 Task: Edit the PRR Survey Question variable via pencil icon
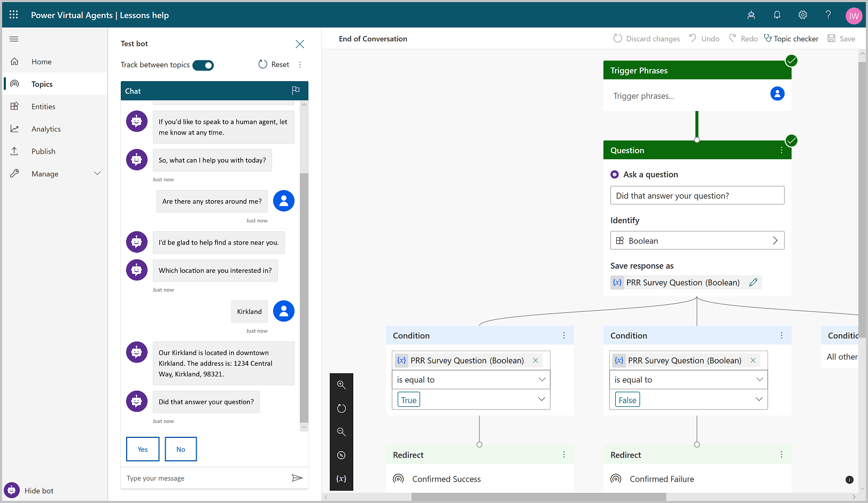click(x=754, y=282)
